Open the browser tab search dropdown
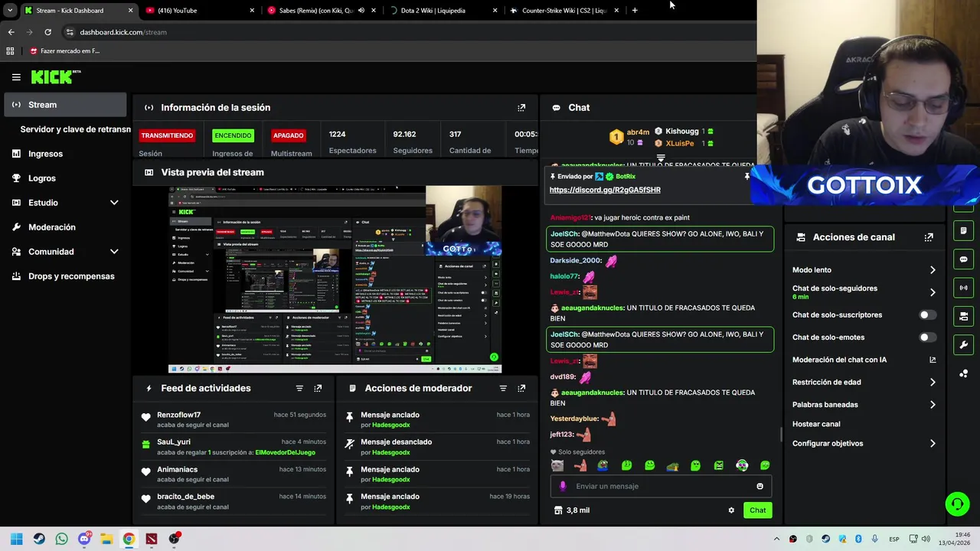The height and width of the screenshot is (551, 980). [x=9, y=11]
